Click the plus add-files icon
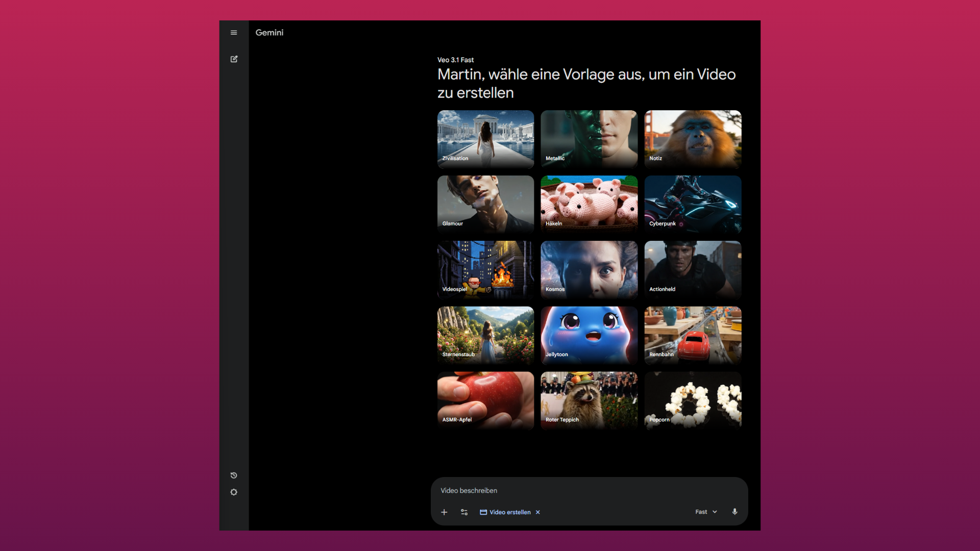This screenshot has width=980, height=551. (444, 512)
